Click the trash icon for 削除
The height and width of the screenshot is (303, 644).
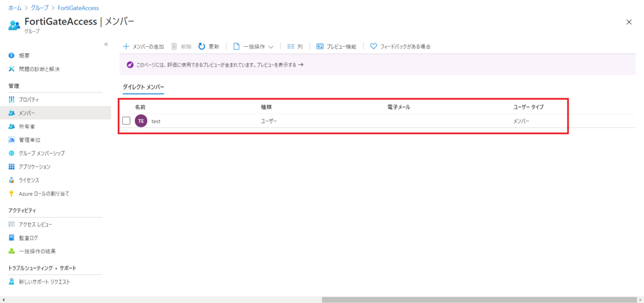(174, 47)
